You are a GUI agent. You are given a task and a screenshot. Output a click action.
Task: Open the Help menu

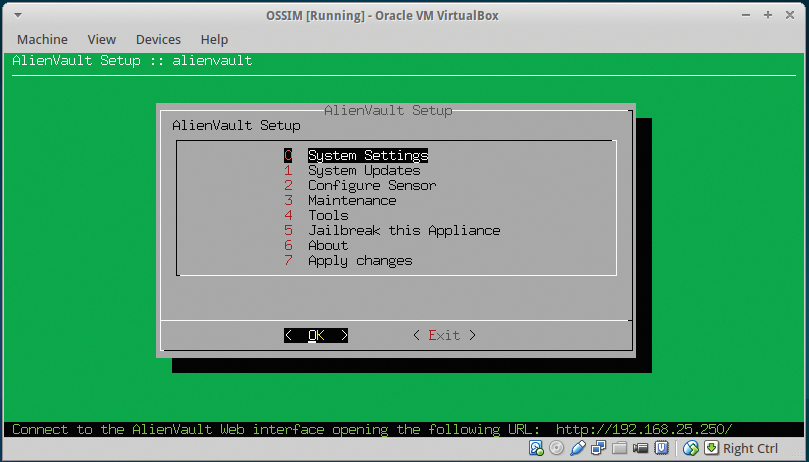pyautogui.click(x=214, y=40)
